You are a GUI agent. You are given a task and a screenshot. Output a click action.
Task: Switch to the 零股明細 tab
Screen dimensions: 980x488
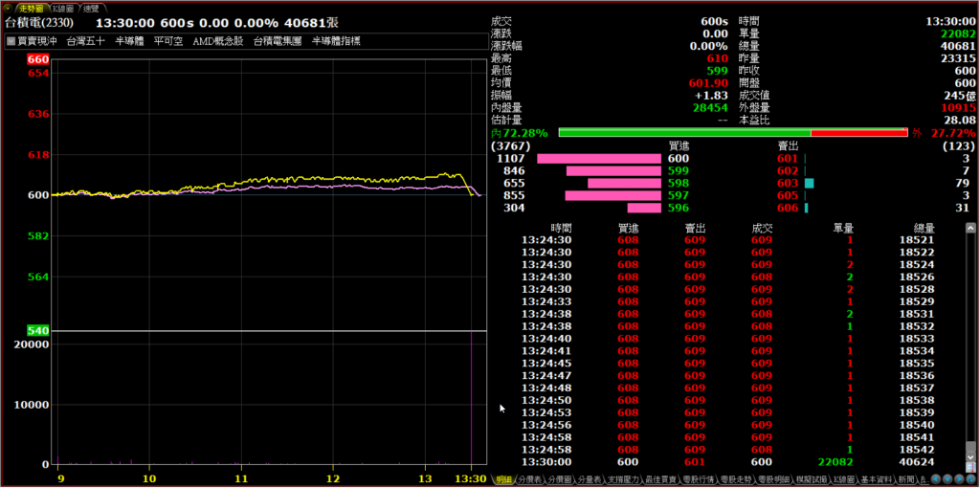click(774, 480)
